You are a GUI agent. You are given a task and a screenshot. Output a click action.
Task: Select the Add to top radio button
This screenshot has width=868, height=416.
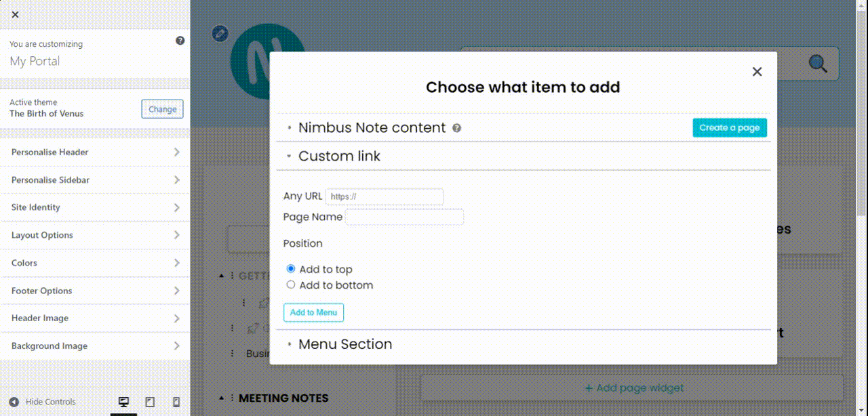point(290,268)
